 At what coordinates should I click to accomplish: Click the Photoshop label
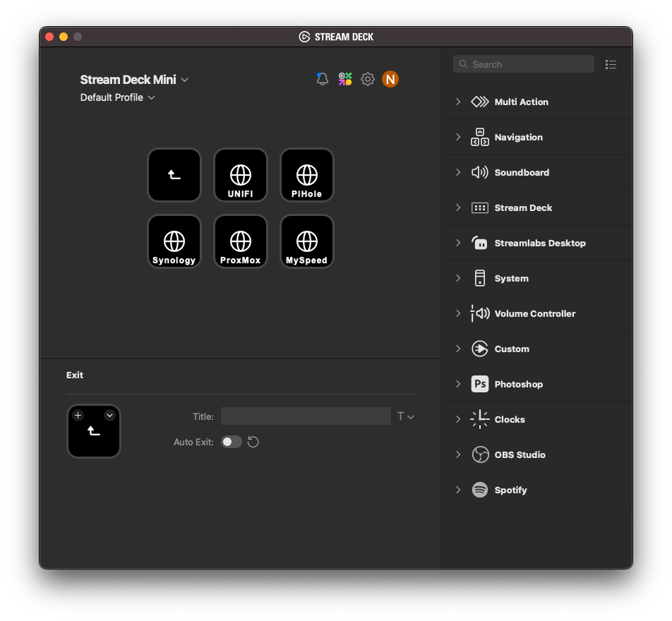tap(519, 384)
